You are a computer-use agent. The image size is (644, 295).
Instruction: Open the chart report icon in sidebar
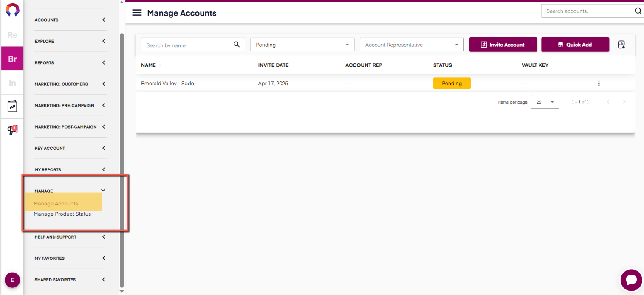(12, 106)
